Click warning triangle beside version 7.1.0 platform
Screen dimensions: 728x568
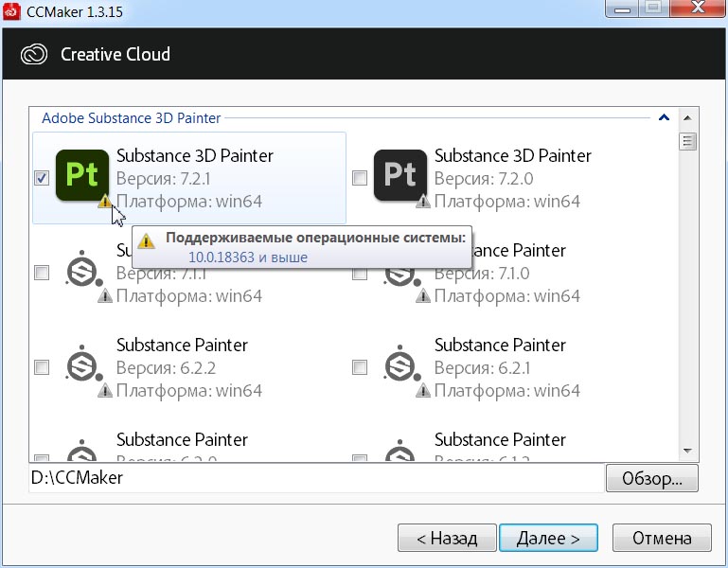point(423,296)
